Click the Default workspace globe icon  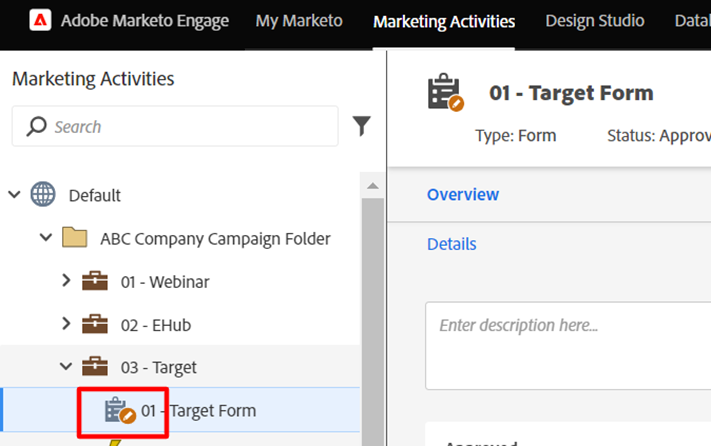(x=43, y=194)
